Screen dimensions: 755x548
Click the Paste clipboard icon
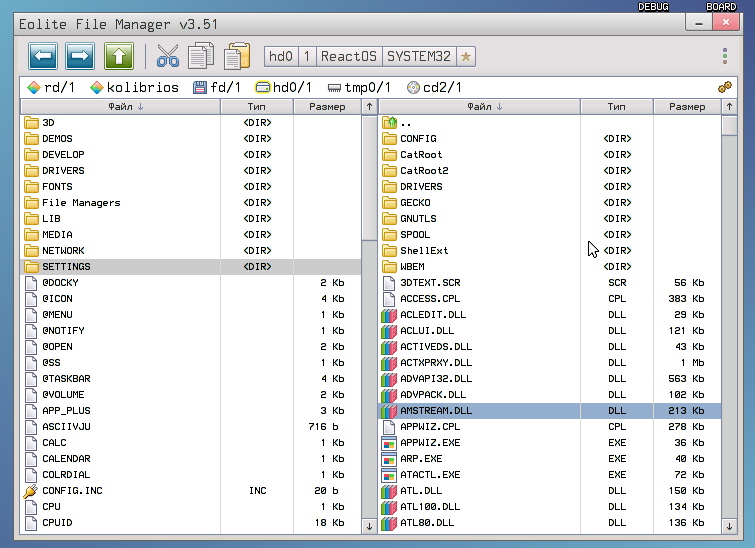(x=238, y=56)
